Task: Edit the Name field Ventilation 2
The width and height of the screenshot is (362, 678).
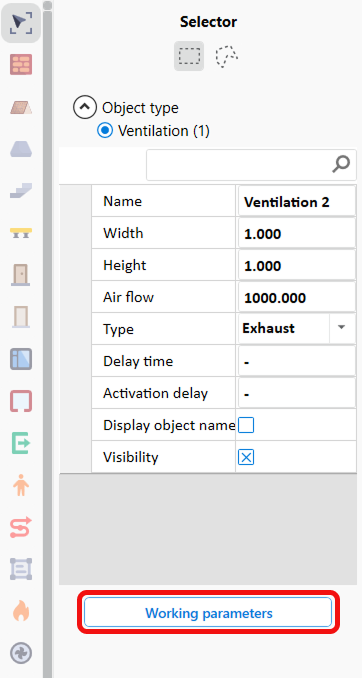Action: (x=297, y=202)
